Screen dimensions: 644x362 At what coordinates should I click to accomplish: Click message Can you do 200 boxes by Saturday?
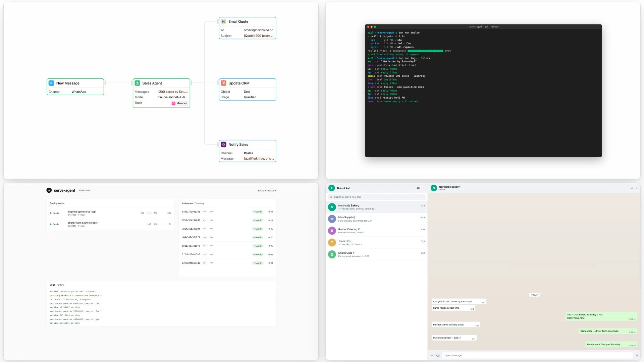(459, 302)
